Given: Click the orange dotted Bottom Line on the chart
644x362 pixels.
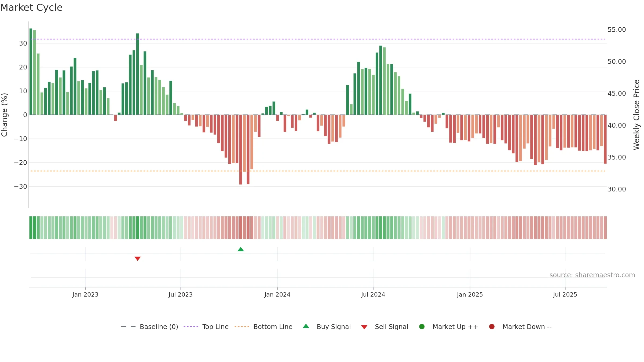Looking at the screenshot, I should [x=318, y=171].
